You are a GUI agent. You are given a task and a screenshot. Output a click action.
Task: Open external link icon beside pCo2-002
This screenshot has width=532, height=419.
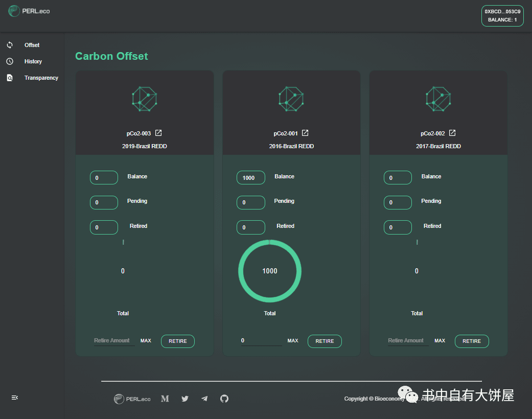[x=452, y=133]
